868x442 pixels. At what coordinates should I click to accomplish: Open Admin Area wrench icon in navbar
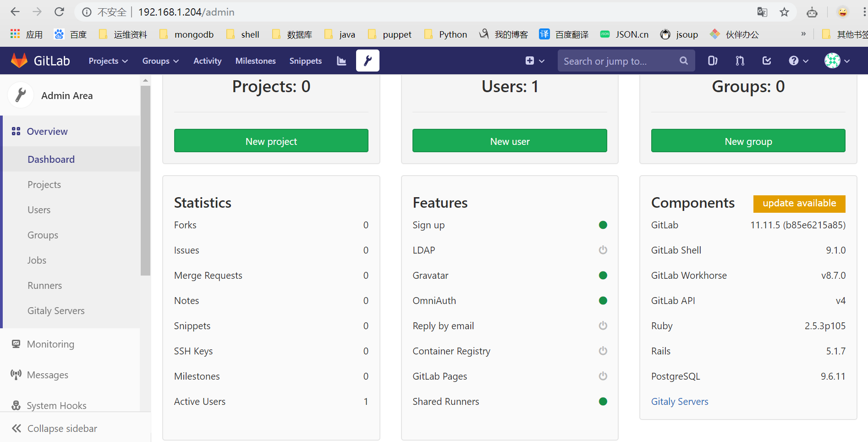(x=368, y=61)
